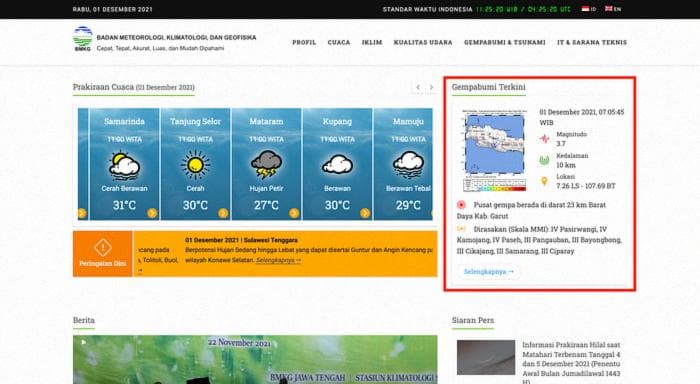The height and width of the screenshot is (384, 700).
Task: Open Selengkapnya link in Sulawesi Tenggara warning
Action: pyautogui.click(x=279, y=260)
